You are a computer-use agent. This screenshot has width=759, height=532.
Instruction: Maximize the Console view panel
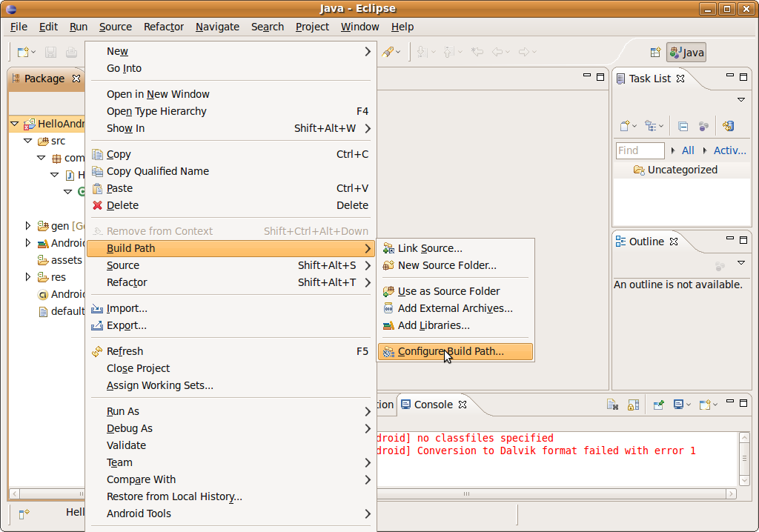(x=743, y=403)
